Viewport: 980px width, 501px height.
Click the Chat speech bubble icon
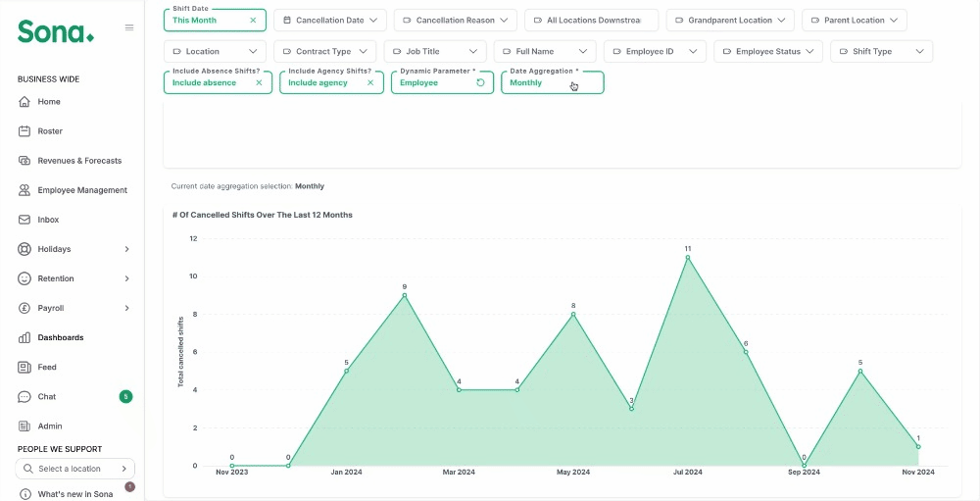(24, 396)
